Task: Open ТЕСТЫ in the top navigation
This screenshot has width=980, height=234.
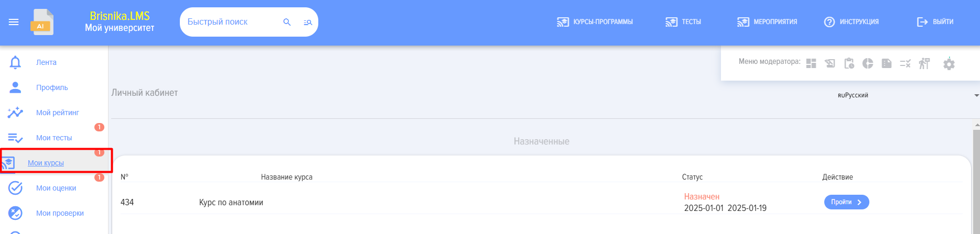Action: 683,22
